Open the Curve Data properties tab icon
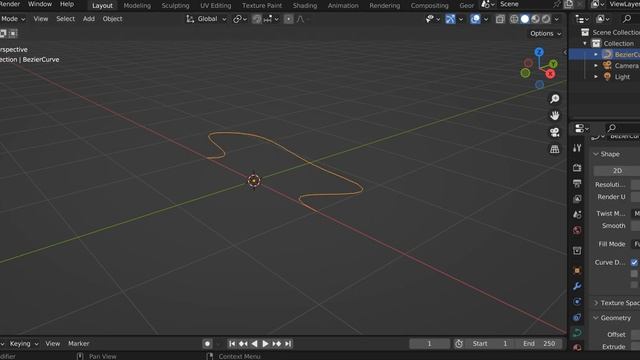This screenshot has height=360, width=640. click(x=577, y=333)
